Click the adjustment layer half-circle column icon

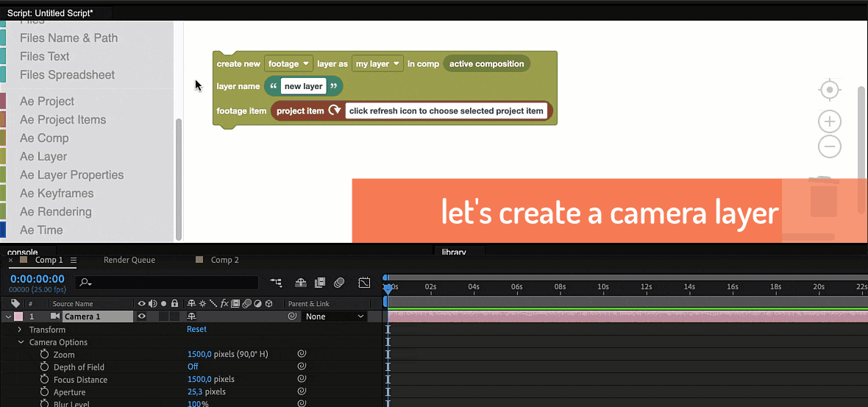coord(258,303)
